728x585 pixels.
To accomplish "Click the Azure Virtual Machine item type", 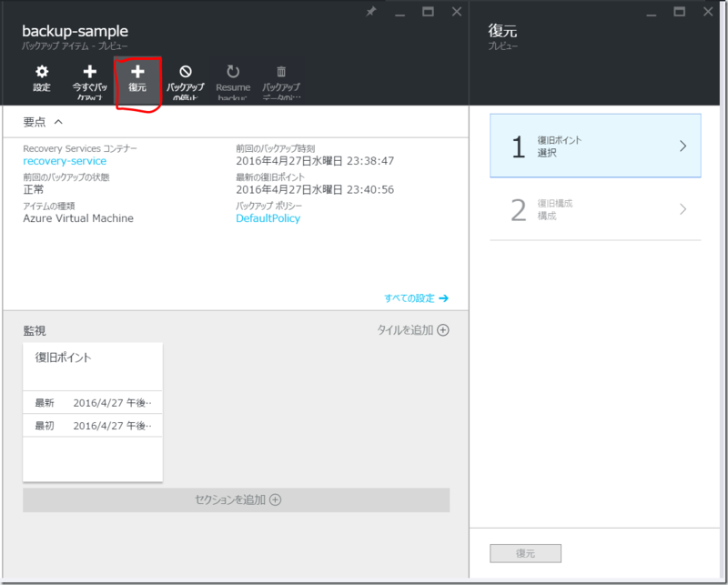I will pyautogui.click(x=78, y=218).
